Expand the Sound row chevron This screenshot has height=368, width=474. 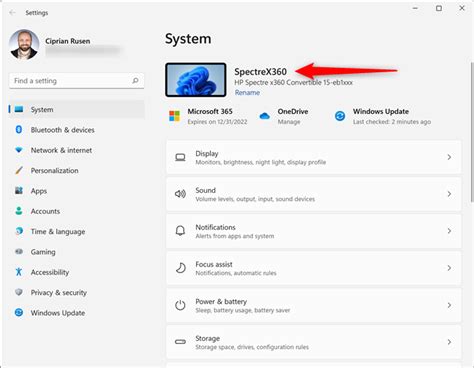pyautogui.click(x=449, y=194)
